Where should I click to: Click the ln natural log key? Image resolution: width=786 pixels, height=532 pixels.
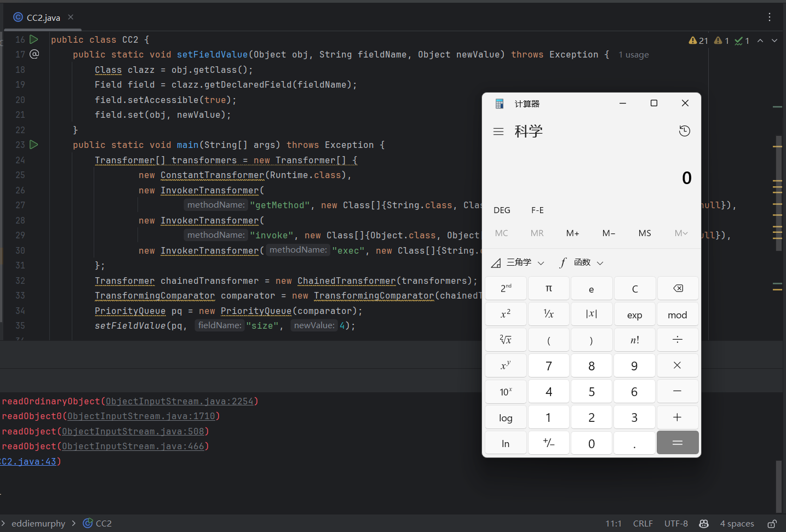pyautogui.click(x=506, y=443)
